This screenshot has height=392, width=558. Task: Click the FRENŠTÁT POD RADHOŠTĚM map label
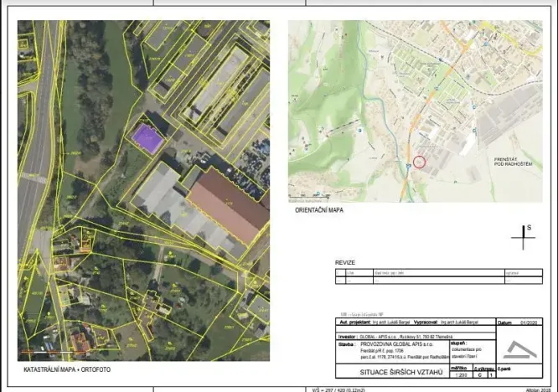[x=513, y=161]
